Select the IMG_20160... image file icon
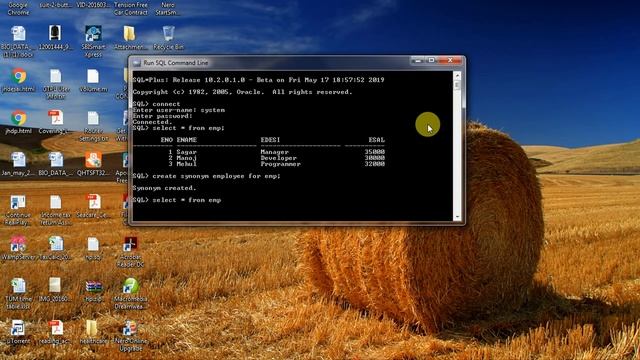Screen dimensions: 640x360 55,290
